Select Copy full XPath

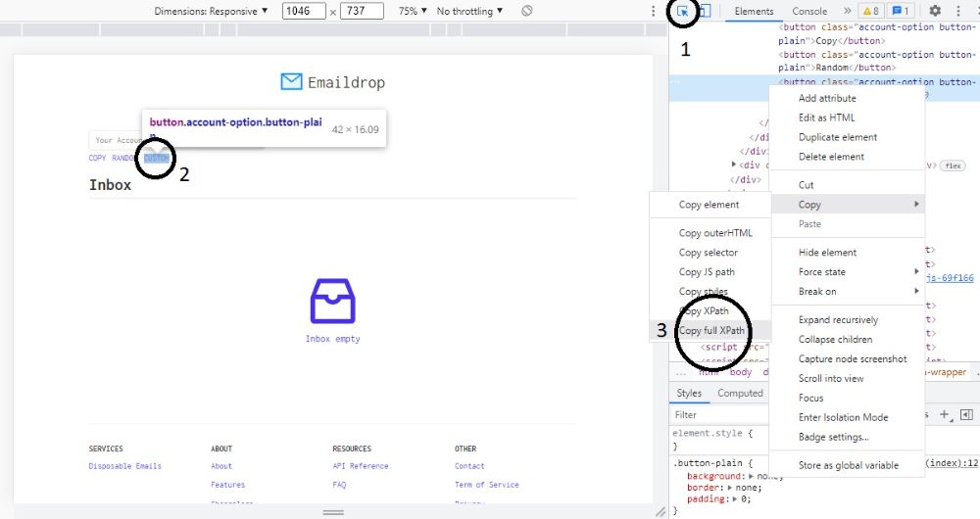coord(711,330)
